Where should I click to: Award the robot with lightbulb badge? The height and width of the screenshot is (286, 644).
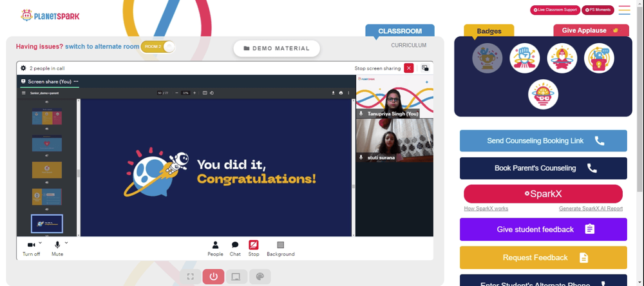pyautogui.click(x=599, y=58)
